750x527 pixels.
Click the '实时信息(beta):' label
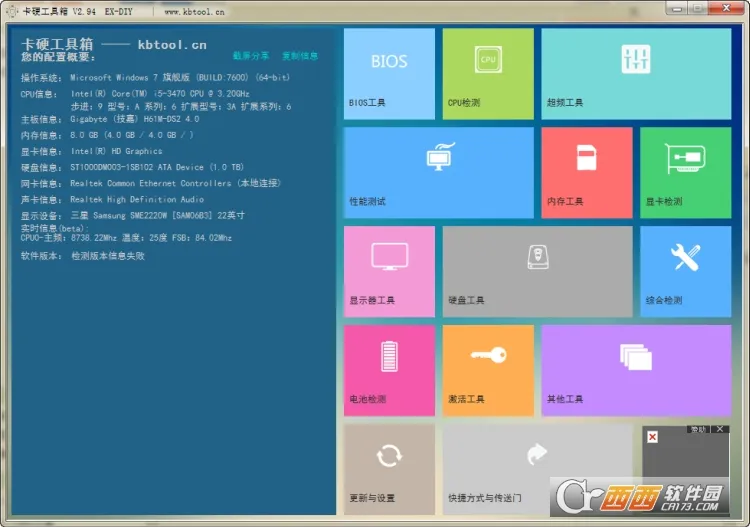(x=55, y=228)
